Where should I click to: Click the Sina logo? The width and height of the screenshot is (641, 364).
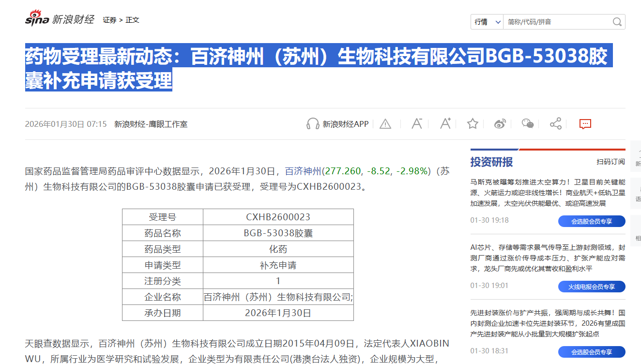37,19
